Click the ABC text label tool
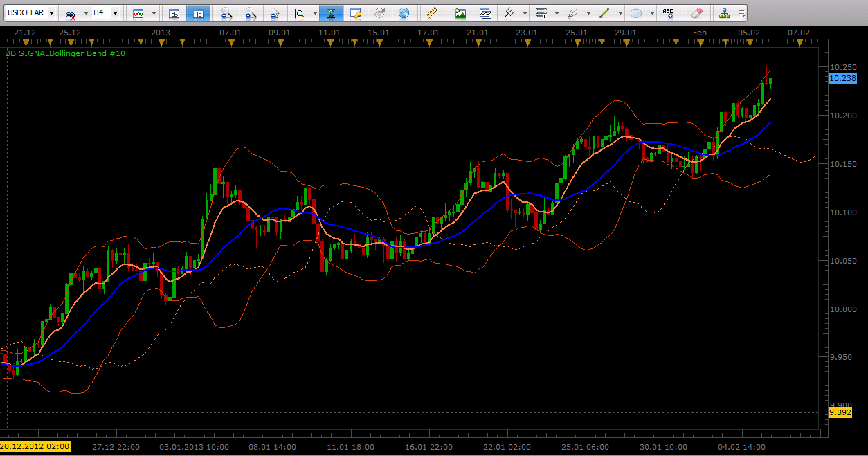Image resolution: width=868 pixels, height=456 pixels. 667,12
